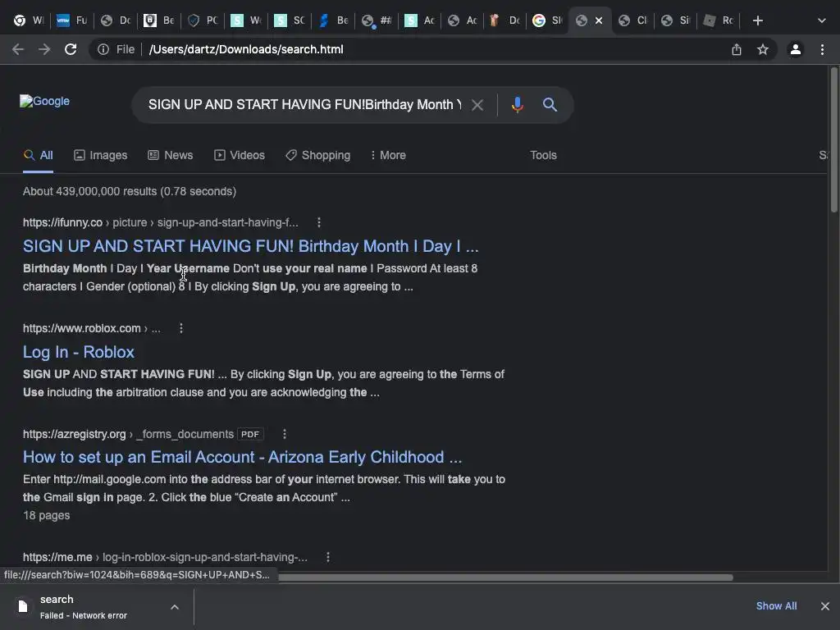Screen dimensions: 840x630
Task: Open options dots for me.me result
Action: coord(328,557)
